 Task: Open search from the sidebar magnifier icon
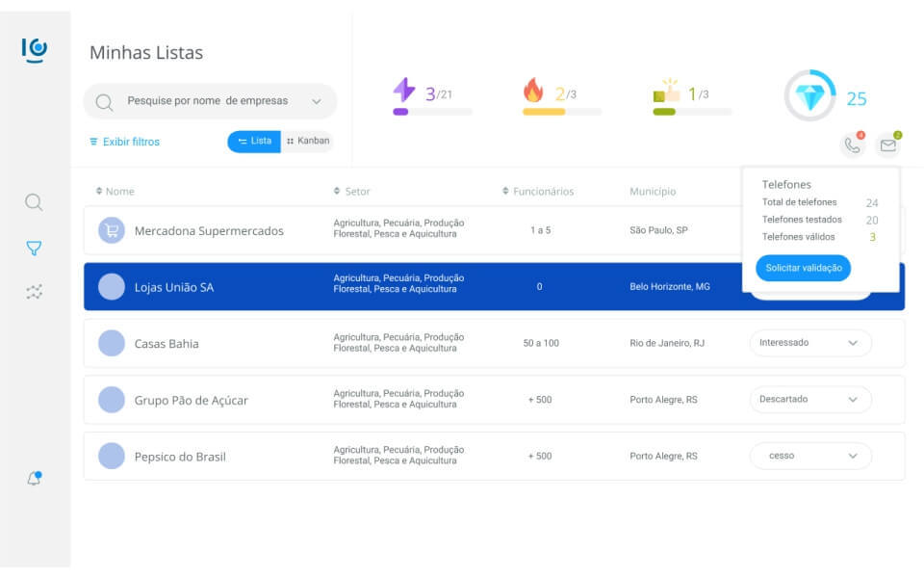click(x=34, y=202)
